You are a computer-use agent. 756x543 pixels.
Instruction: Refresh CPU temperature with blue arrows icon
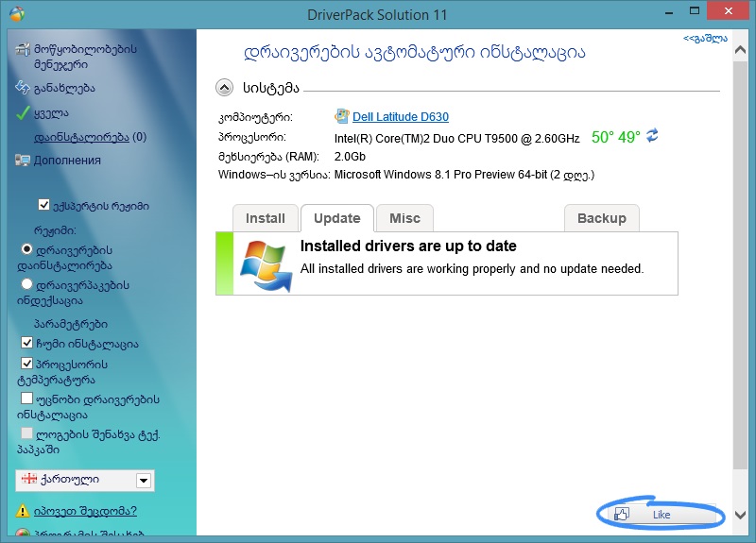click(652, 136)
